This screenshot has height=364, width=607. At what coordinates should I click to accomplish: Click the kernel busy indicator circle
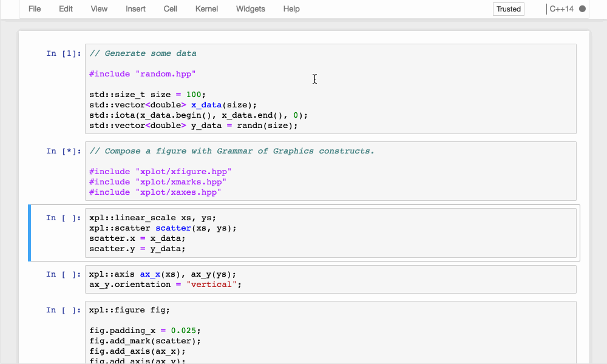(x=582, y=9)
